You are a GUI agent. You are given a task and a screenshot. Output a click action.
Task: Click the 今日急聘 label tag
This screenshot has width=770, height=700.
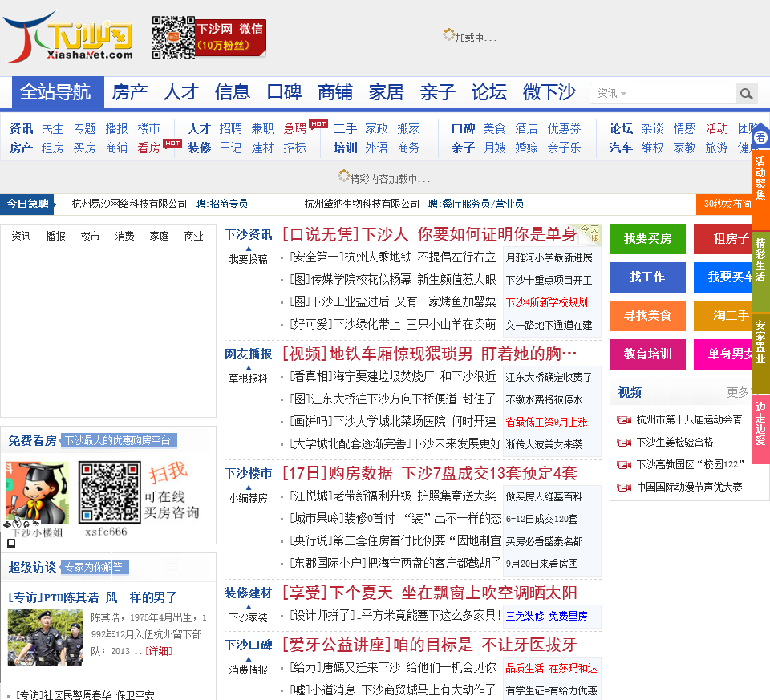click(x=27, y=204)
